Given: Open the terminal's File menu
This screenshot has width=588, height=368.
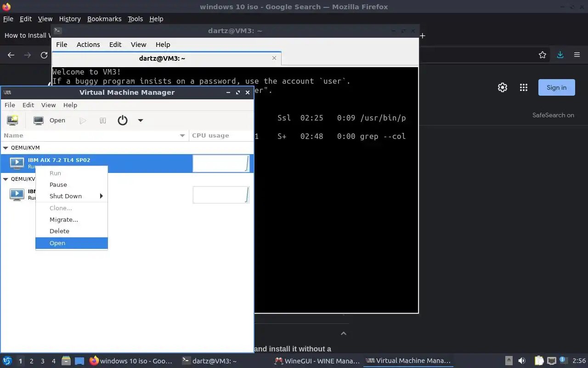Looking at the screenshot, I should (x=62, y=45).
